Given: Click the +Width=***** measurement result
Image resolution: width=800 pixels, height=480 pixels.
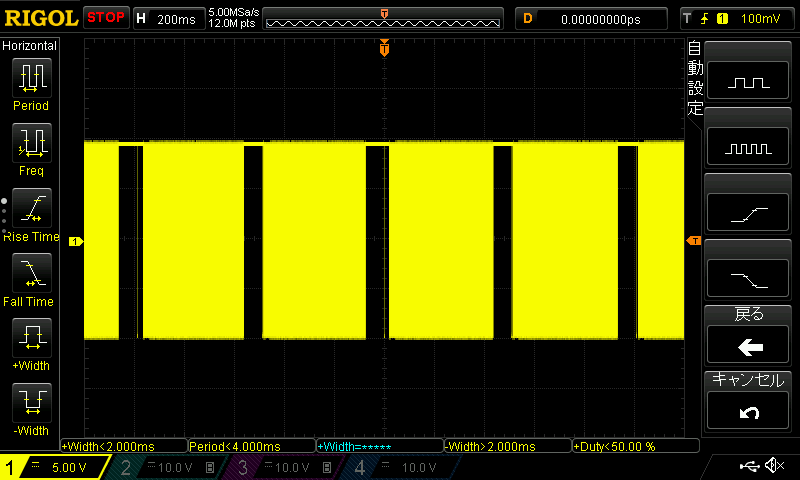Looking at the screenshot, I should pos(380,446).
